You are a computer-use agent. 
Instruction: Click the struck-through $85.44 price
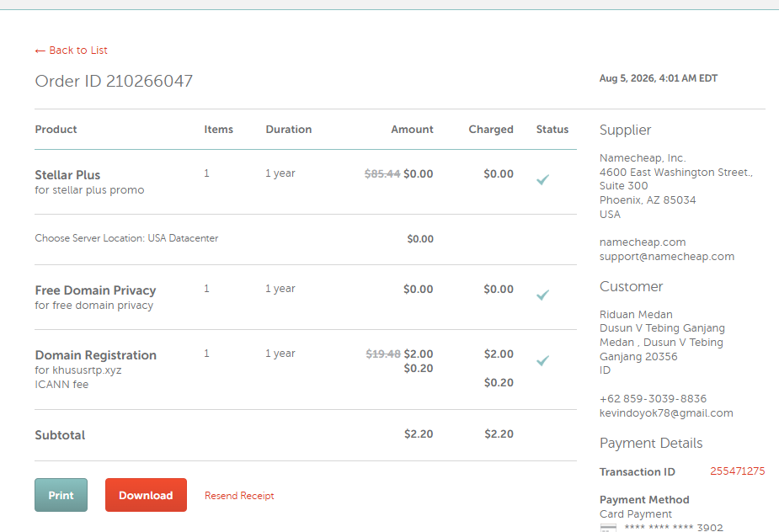click(382, 174)
